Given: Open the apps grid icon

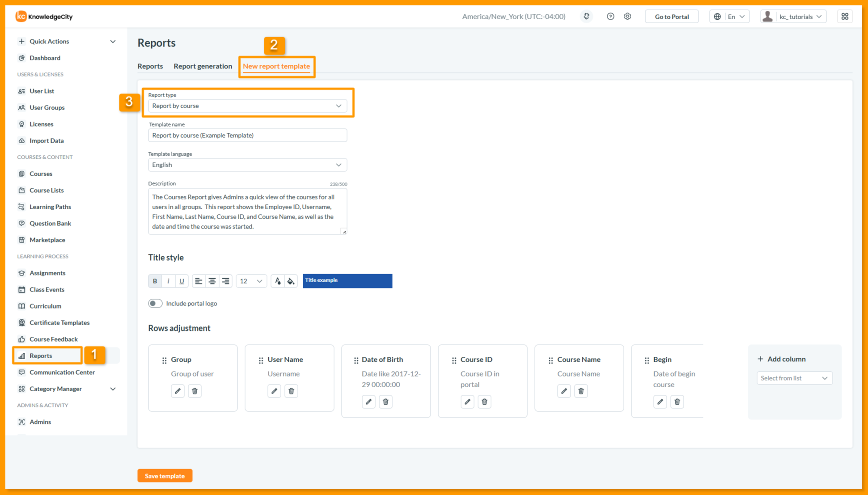Looking at the screenshot, I should 845,17.
